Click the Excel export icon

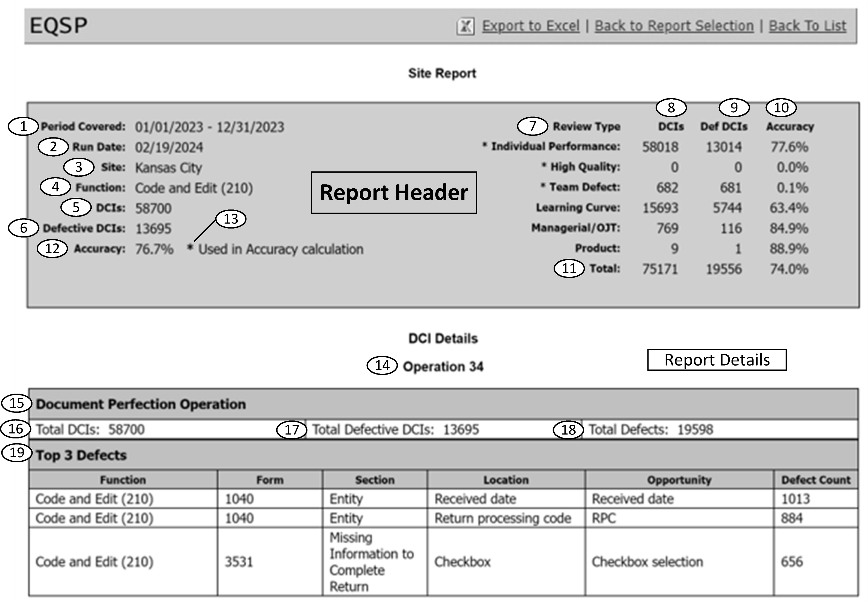pyautogui.click(x=465, y=27)
